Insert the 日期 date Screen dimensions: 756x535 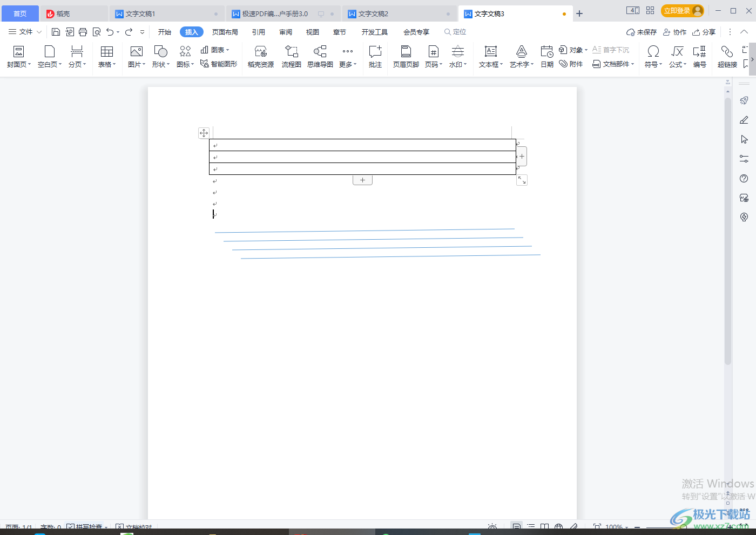click(547, 57)
